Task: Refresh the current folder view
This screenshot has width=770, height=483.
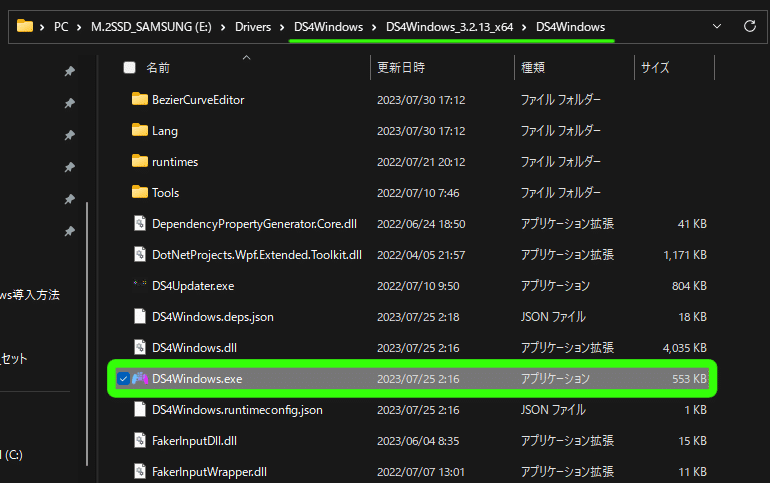Action: click(x=749, y=26)
